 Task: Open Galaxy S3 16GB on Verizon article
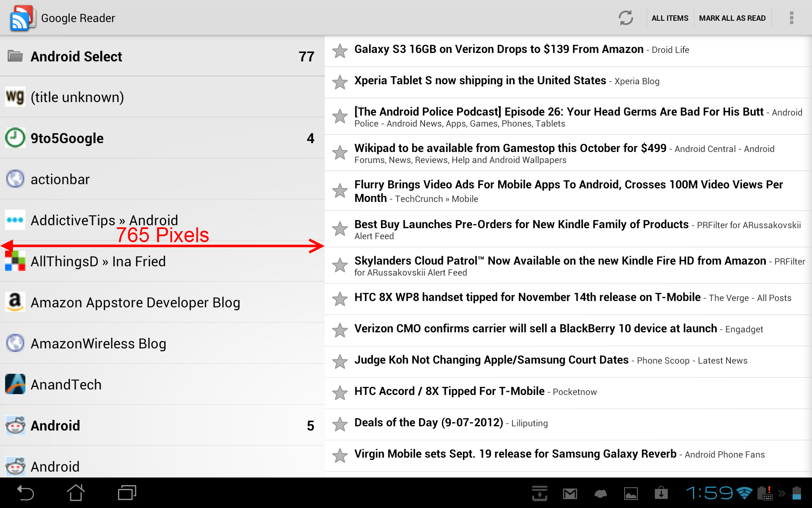(x=568, y=51)
